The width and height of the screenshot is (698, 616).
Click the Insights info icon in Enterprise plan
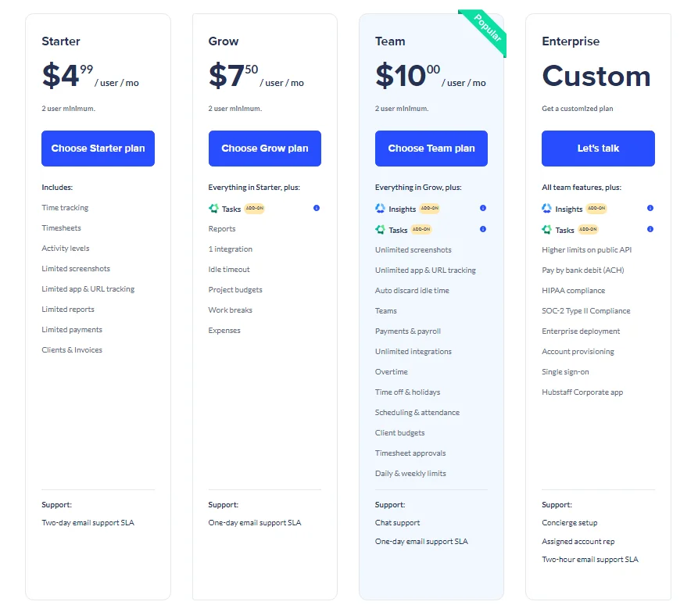click(x=650, y=208)
